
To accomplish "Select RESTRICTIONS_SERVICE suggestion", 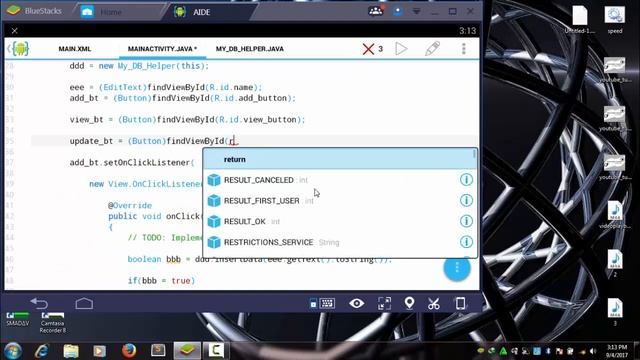I will pyautogui.click(x=340, y=242).
